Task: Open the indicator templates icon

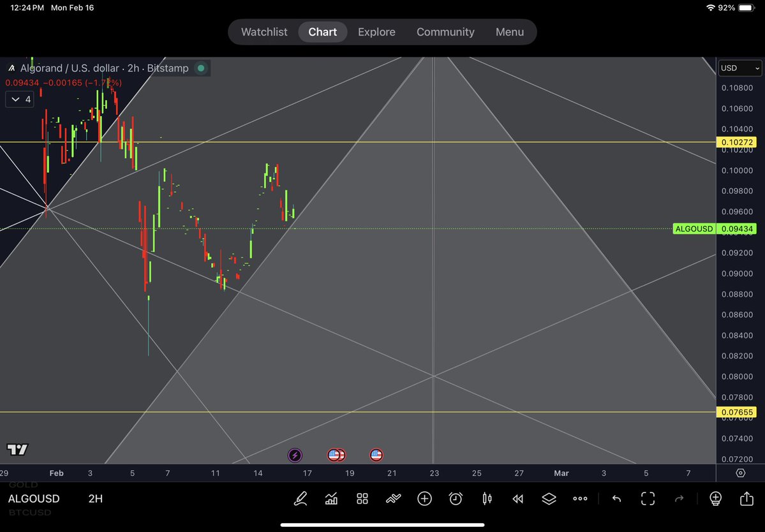Action: coord(393,498)
